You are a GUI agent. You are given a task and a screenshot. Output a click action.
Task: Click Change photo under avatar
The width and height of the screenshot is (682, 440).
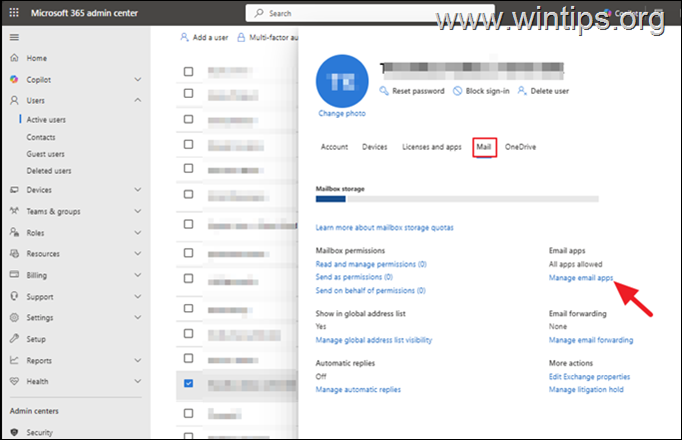pyautogui.click(x=342, y=113)
